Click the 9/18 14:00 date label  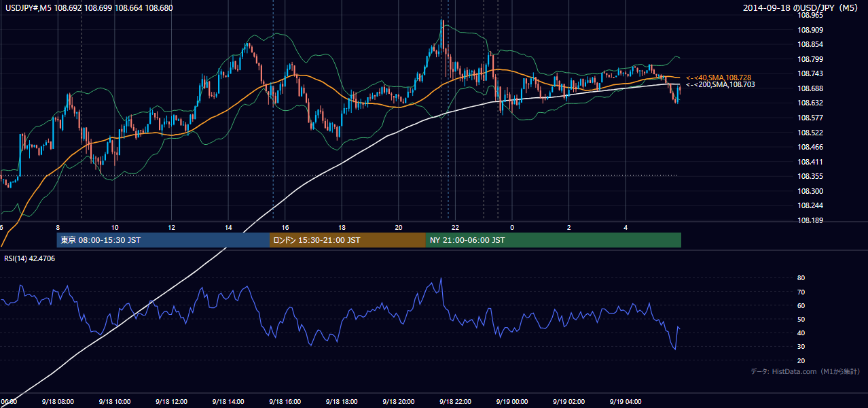228,401
